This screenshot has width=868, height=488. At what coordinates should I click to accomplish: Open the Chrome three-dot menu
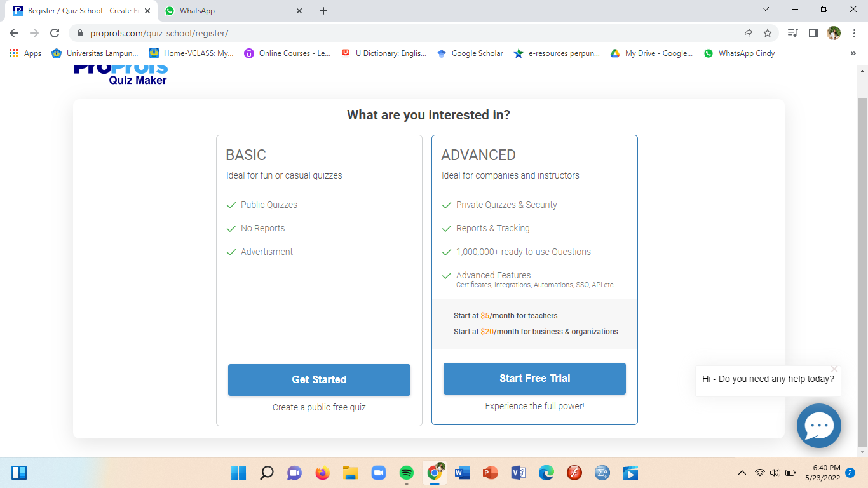click(x=853, y=33)
